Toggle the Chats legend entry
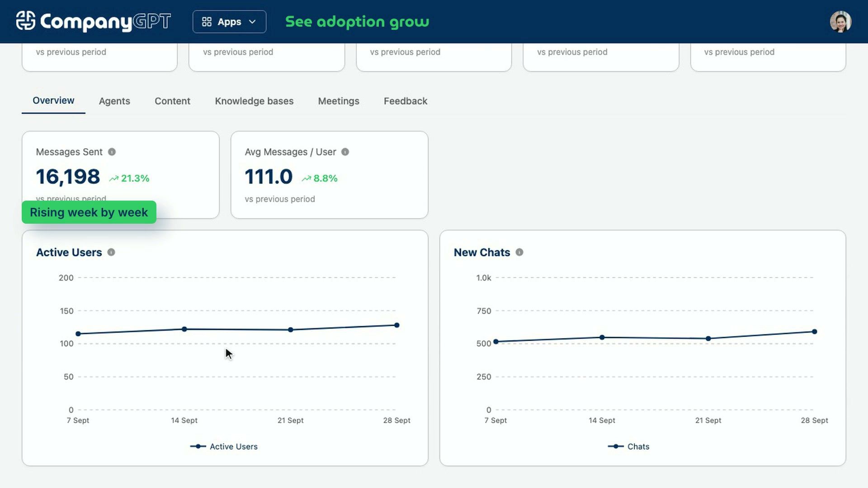The width and height of the screenshot is (868, 488). pos(628,446)
